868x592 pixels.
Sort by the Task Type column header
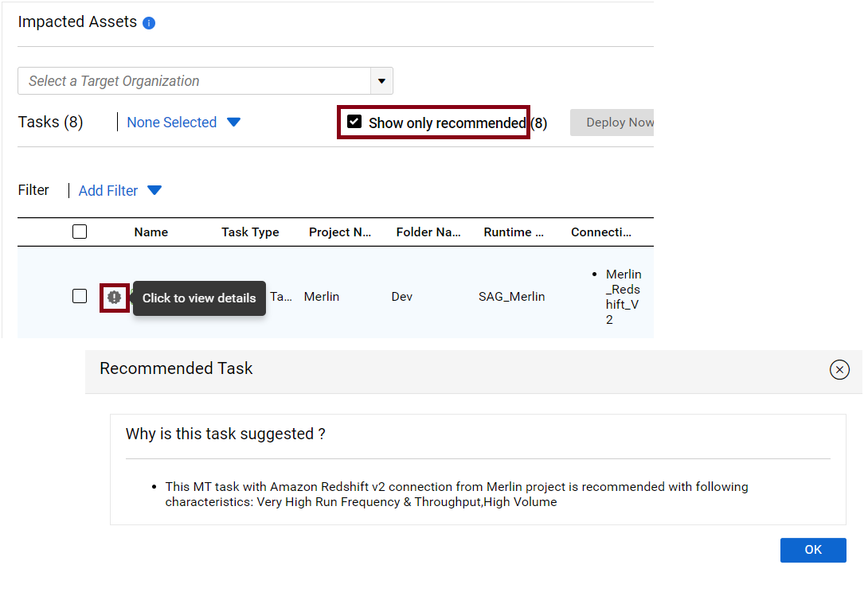click(250, 232)
